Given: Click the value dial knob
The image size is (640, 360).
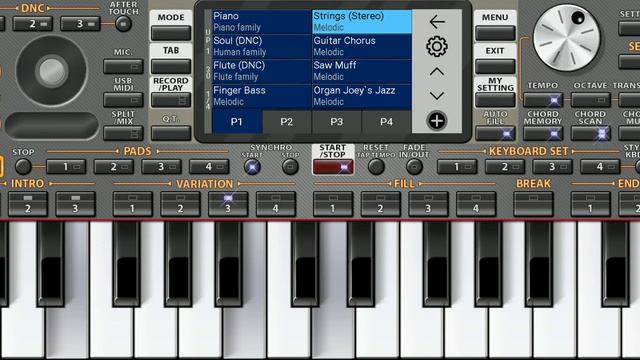Looking at the screenshot, I should [567, 38].
